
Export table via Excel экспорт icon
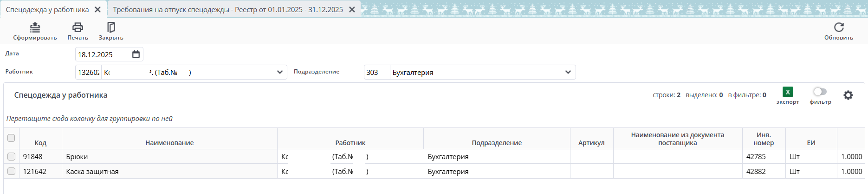point(788,92)
